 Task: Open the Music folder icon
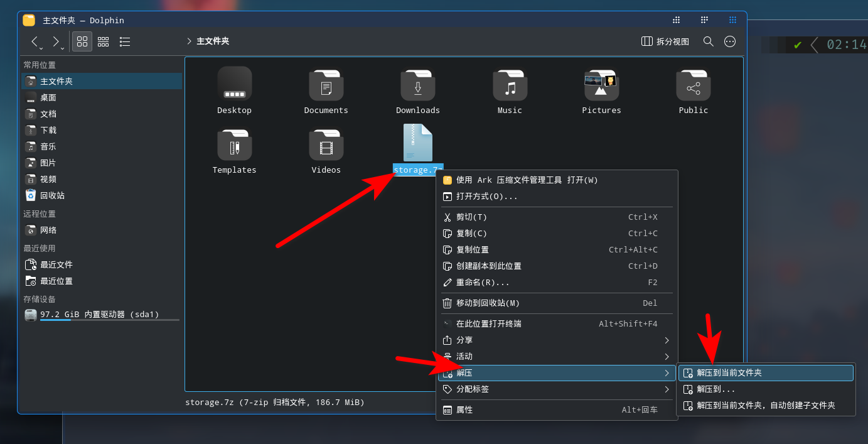coord(509,85)
